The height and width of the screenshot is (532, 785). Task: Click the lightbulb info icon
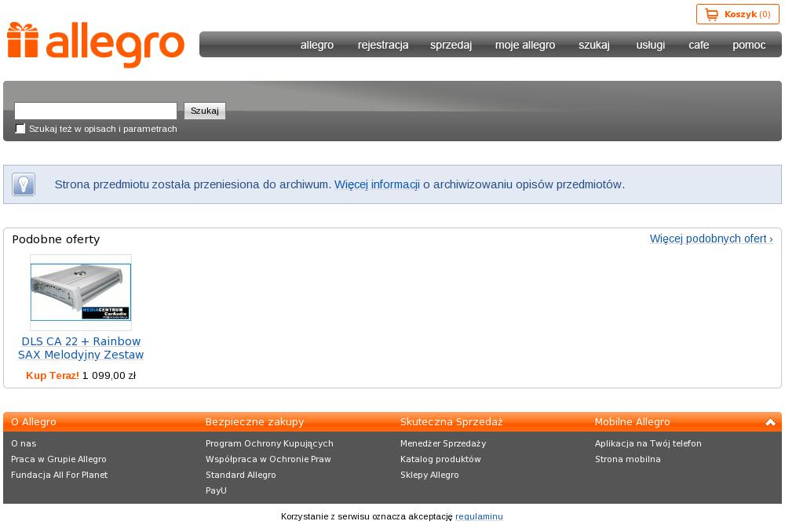24,184
